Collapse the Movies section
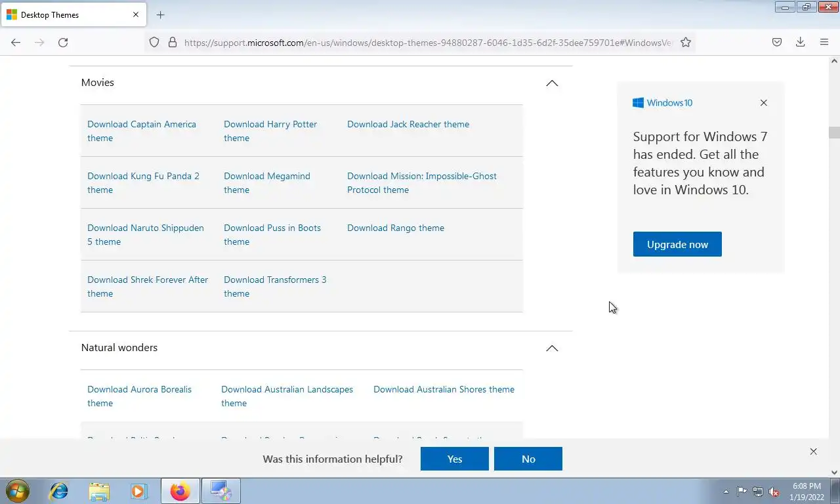This screenshot has width=840, height=504. (x=552, y=83)
